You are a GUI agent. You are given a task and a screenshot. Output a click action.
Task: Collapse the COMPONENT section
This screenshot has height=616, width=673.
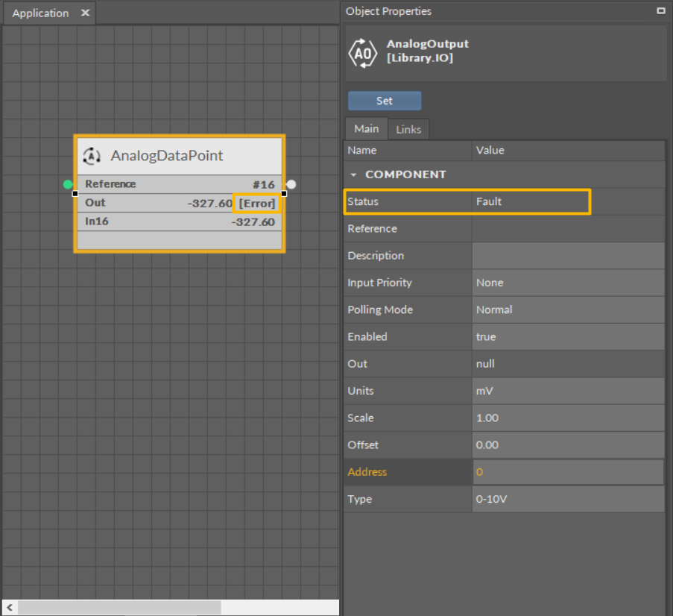coord(354,175)
